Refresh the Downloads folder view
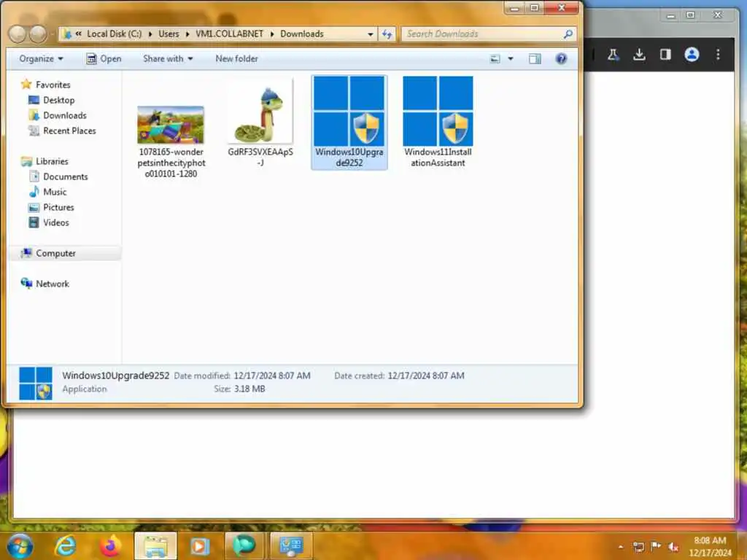This screenshot has height=560, width=747. click(x=387, y=34)
